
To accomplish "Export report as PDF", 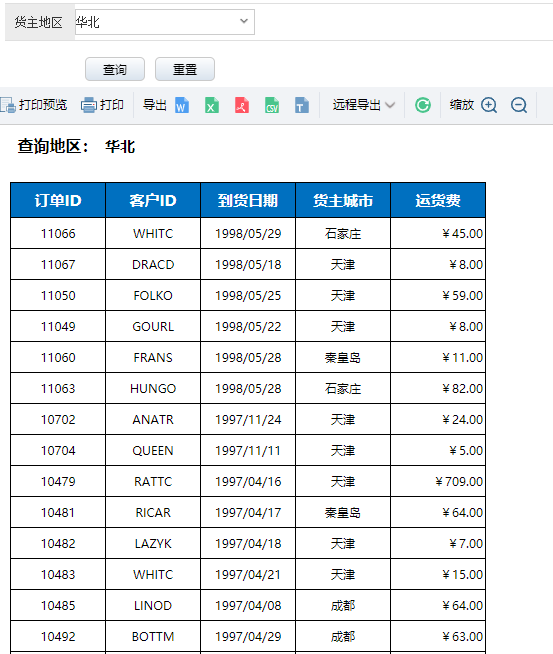I will (242, 105).
